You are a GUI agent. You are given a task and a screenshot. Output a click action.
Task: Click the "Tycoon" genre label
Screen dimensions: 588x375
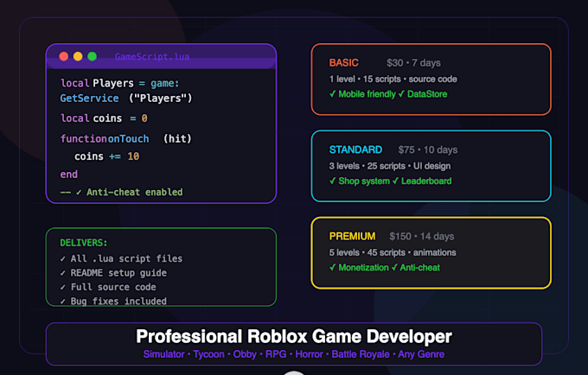pyautogui.click(x=209, y=354)
